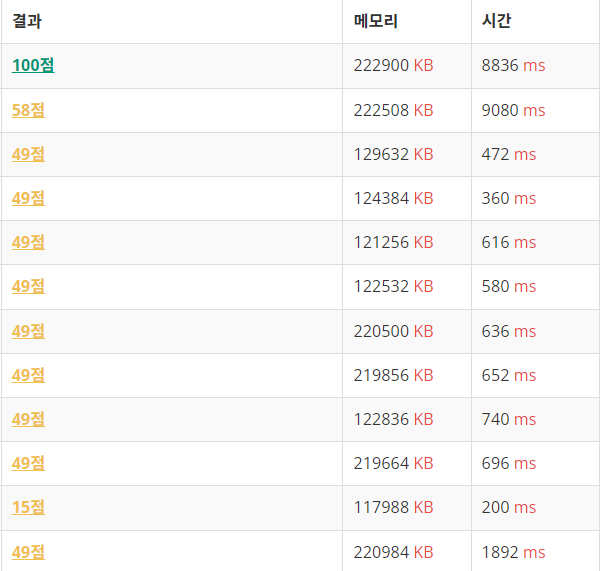The image size is (600, 571).
Task: Select the 8836 ms time cell
Action: (x=536, y=66)
